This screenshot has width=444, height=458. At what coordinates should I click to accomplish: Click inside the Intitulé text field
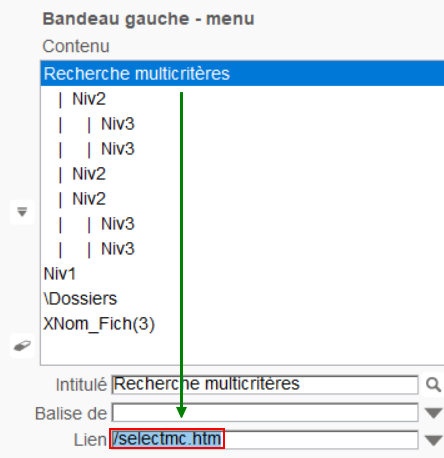265,385
